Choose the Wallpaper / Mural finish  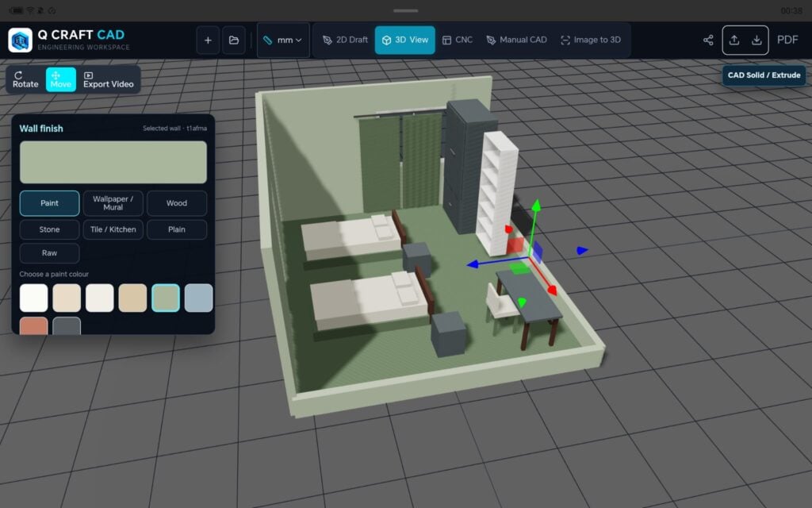(x=113, y=203)
